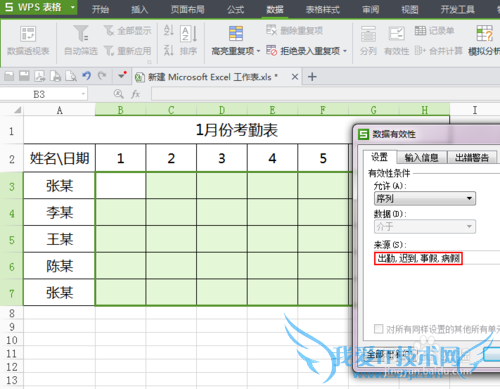Open the 视图 ribbon tab
Viewport: 500px width, 389px height.
point(410,9)
